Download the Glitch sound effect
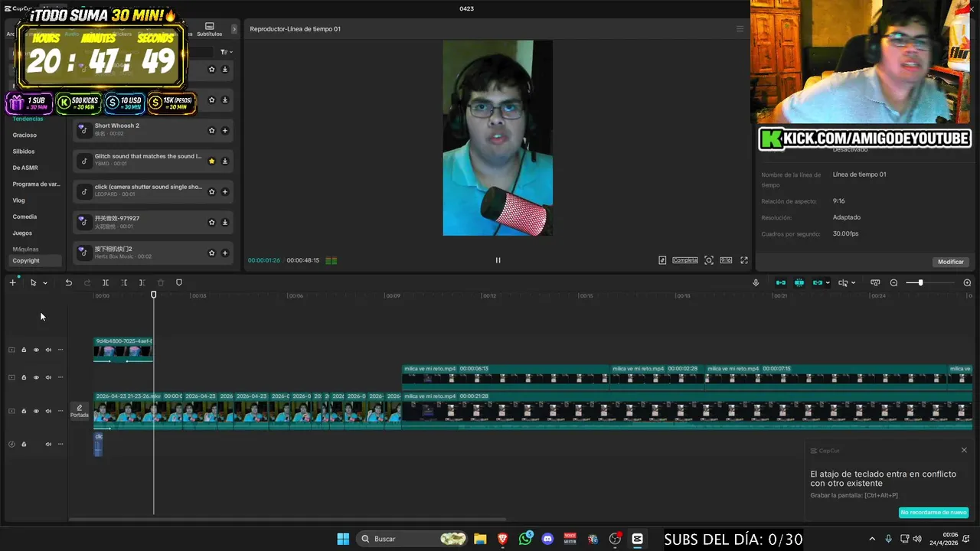Screen dimensions: 980x551 [225, 161]
